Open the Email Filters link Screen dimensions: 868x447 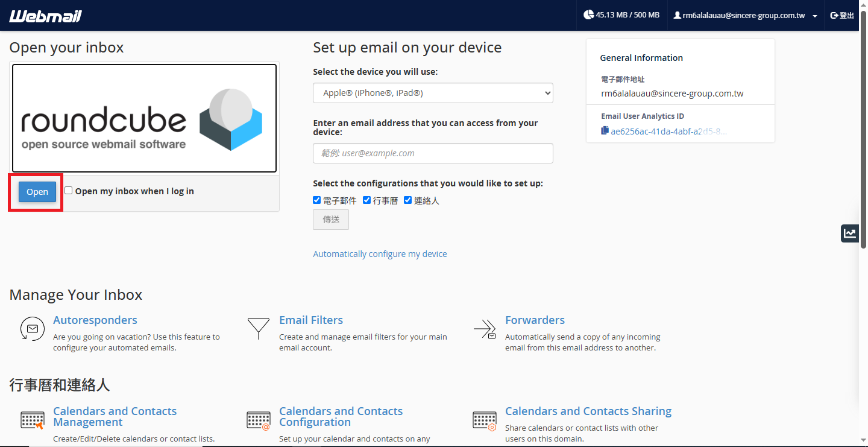311,320
